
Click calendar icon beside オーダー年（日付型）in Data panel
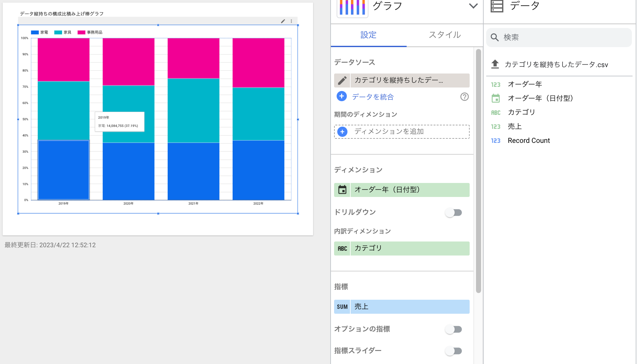495,98
